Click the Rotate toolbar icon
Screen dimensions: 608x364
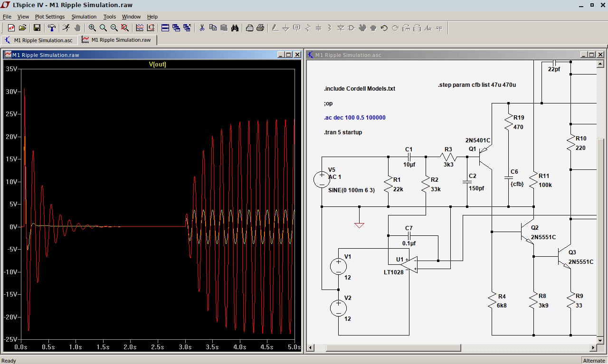coord(406,28)
